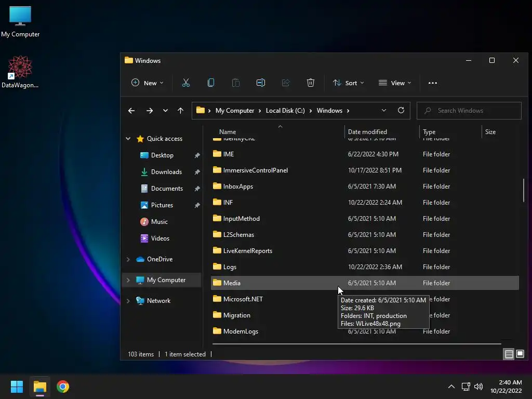Viewport: 532px width, 399px height.
Task: Open the Sort options dropdown
Action: point(349,83)
